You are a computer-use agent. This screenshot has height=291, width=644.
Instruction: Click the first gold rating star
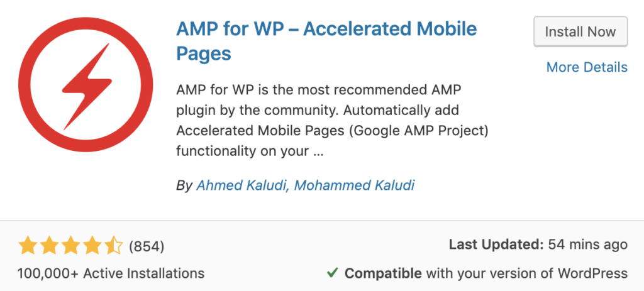coord(28,246)
